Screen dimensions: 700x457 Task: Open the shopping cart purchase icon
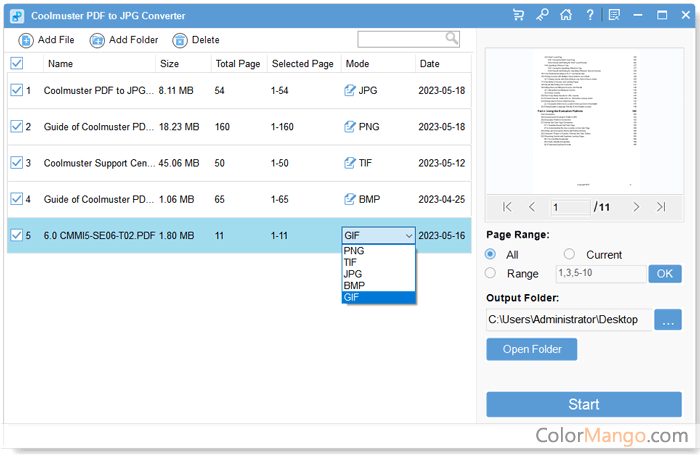click(x=518, y=16)
